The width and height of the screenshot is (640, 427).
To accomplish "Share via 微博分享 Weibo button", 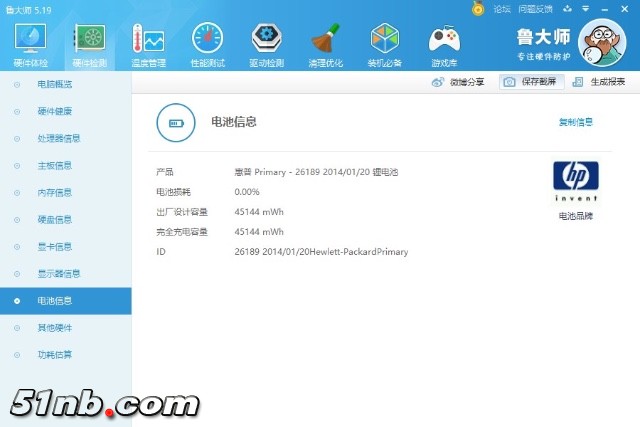I will [x=458, y=82].
